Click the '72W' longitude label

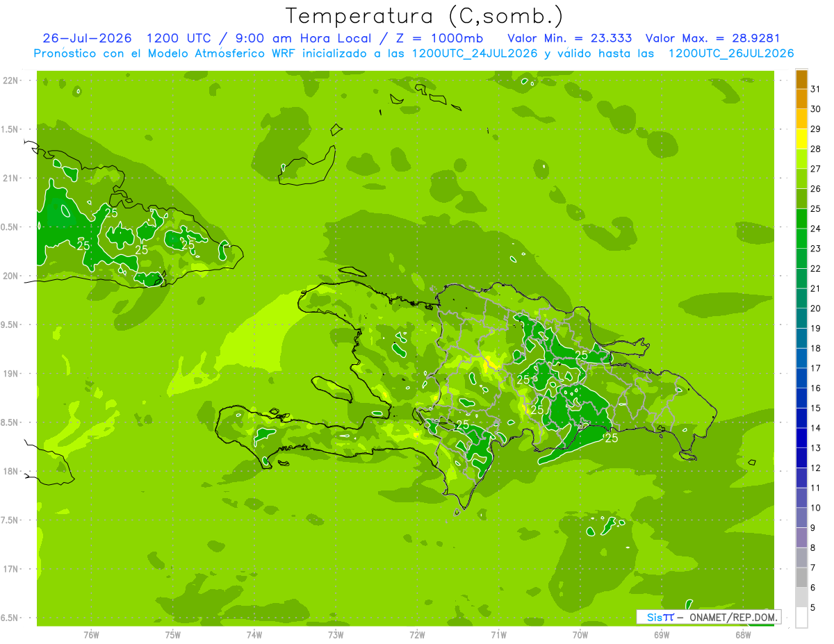417,635
